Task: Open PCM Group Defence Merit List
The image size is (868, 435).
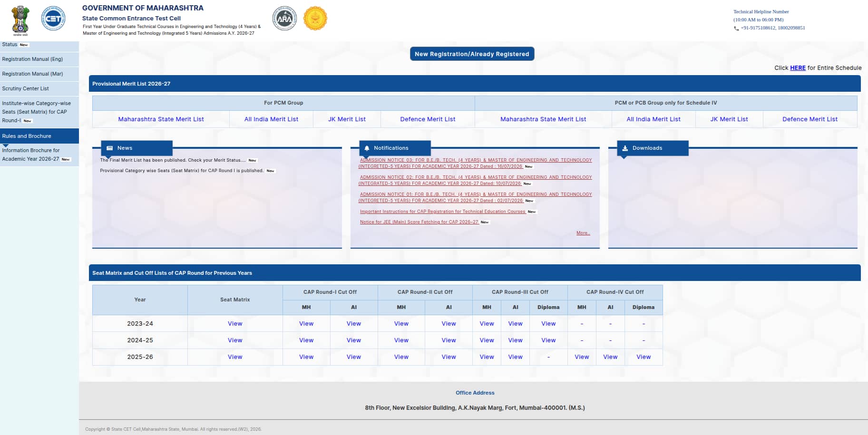Action: click(428, 119)
